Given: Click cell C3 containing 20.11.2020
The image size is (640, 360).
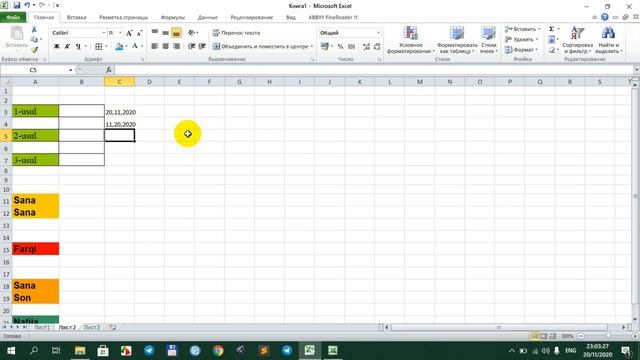Looking at the screenshot, I should (120, 111).
